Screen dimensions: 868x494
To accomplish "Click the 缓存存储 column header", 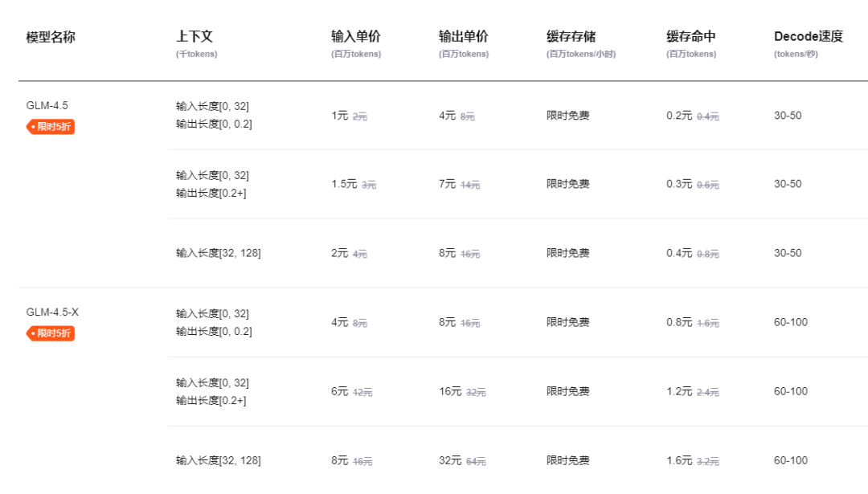I will click(x=571, y=37).
